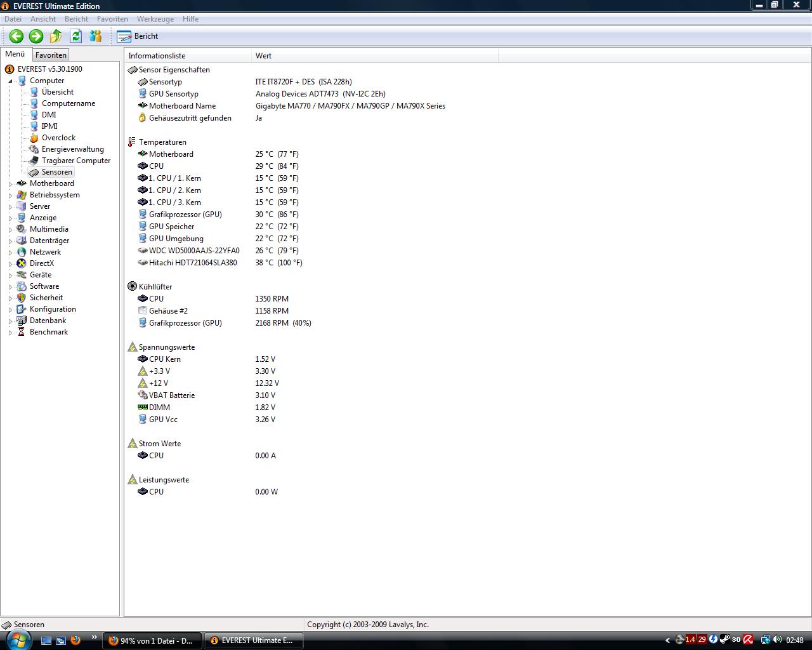
Task: Select the Sensortyp row
Action: pos(244,82)
